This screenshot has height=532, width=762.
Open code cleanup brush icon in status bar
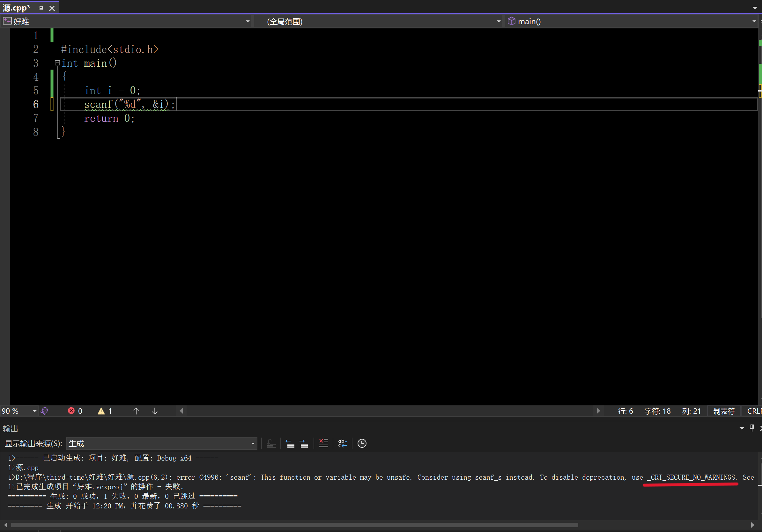tap(44, 411)
